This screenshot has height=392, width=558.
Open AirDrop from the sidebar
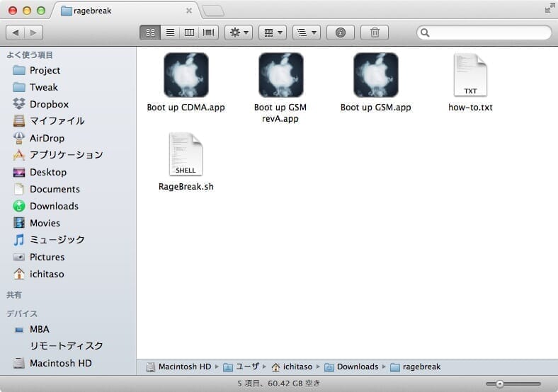[x=47, y=138]
